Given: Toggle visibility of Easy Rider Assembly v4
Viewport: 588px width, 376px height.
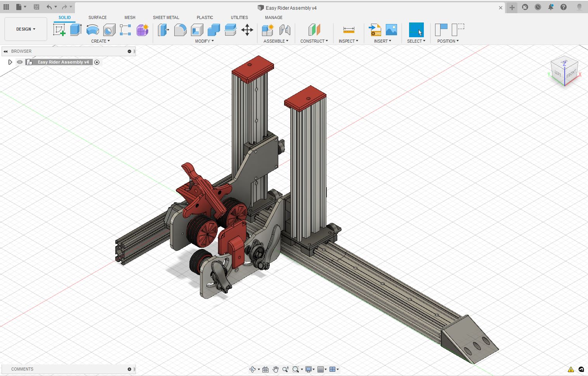Looking at the screenshot, I should click(20, 62).
